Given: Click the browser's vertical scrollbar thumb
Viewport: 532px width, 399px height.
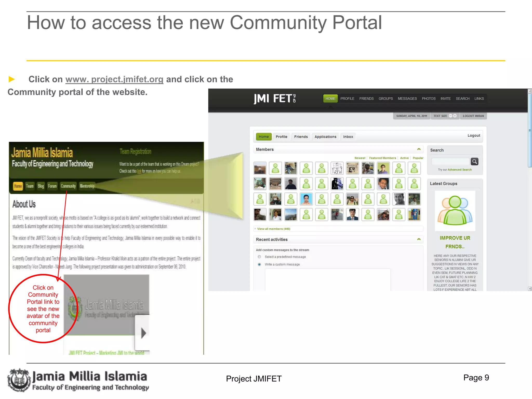Looking at the screenshot, I should [x=530, y=130].
